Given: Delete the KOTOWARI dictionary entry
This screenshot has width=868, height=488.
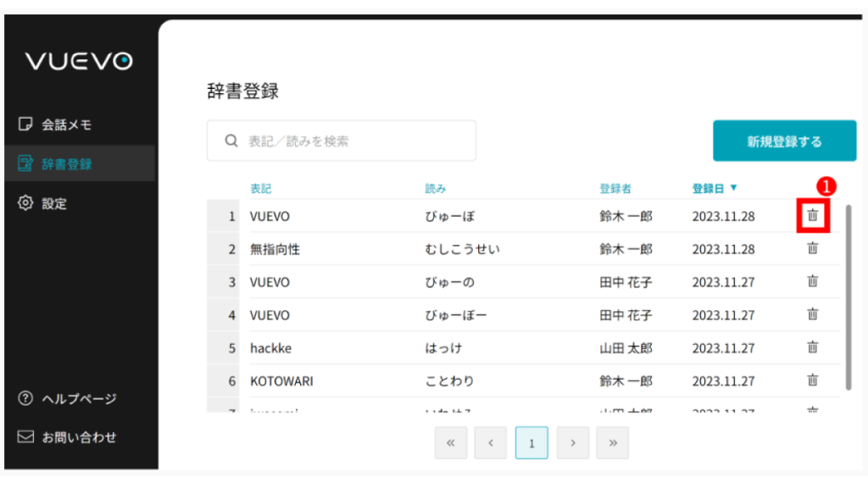Looking at the screenshot, I should tap(812, 380).
